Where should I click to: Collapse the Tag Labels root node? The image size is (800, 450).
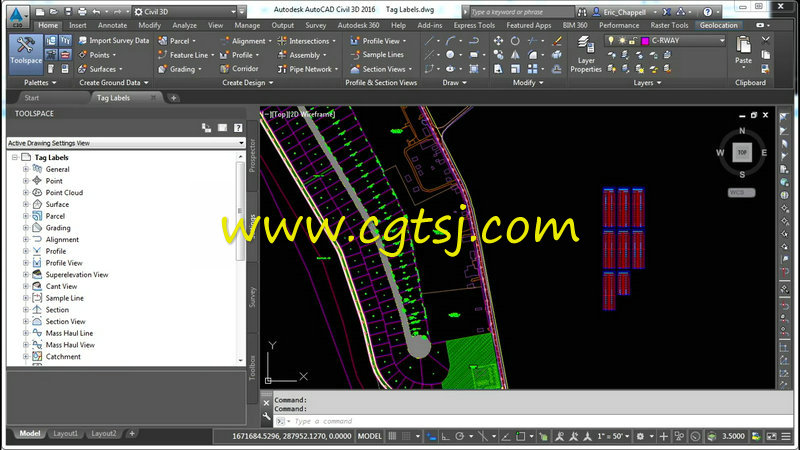point(15,157)
